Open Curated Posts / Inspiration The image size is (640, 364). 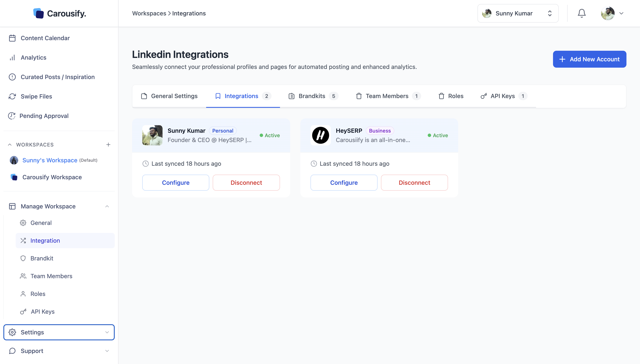click(57, 77)
